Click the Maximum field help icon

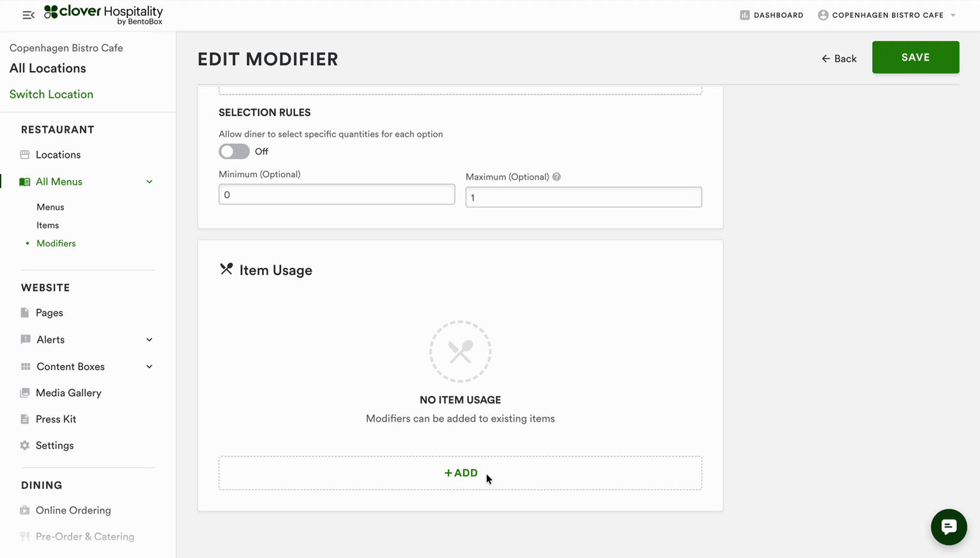(x=556, y=177)
